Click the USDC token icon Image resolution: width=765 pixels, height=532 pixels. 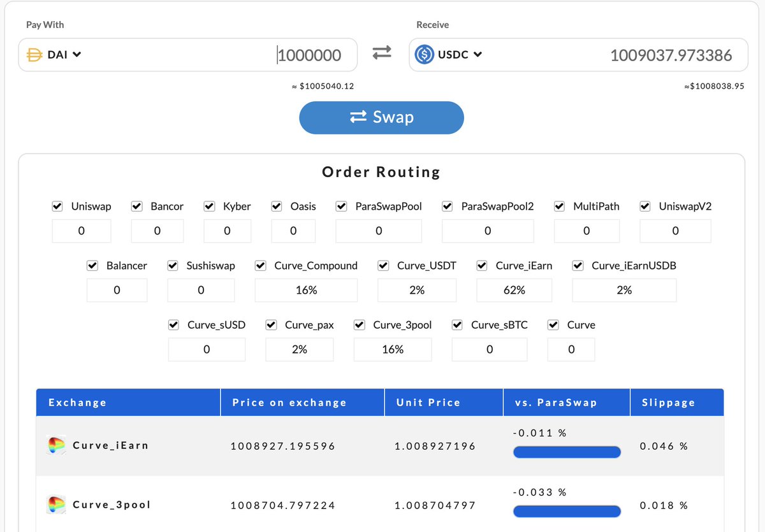tap(424, 55)
